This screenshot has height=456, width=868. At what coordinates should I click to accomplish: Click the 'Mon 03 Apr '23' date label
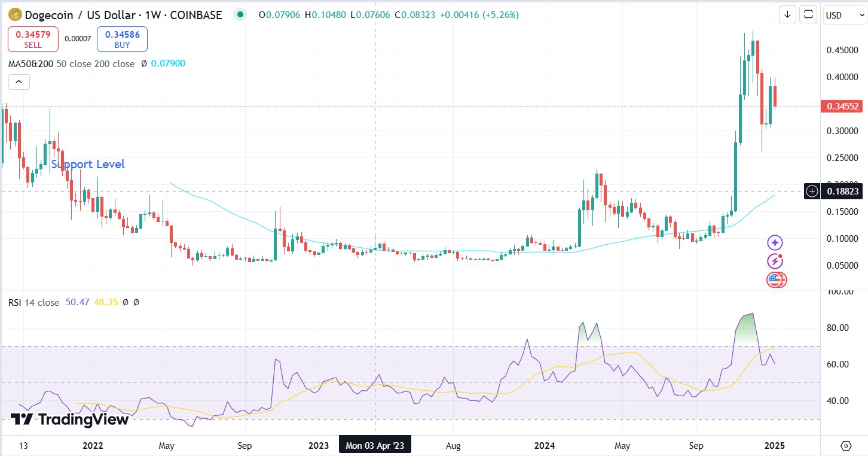[375, 445]
